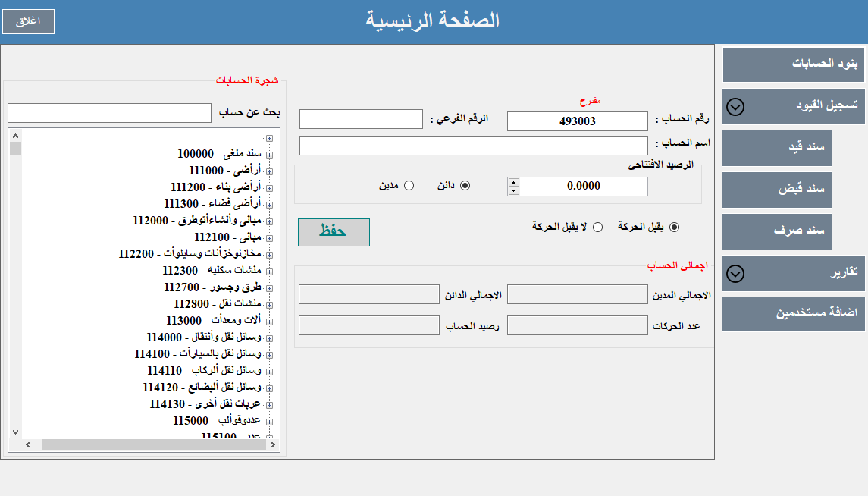
Task: Select tree row أراضى - 111000
Action: click(x=224, y=170)
